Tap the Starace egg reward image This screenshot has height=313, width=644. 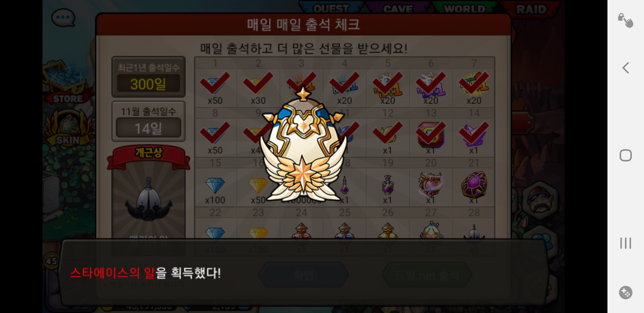303,145
